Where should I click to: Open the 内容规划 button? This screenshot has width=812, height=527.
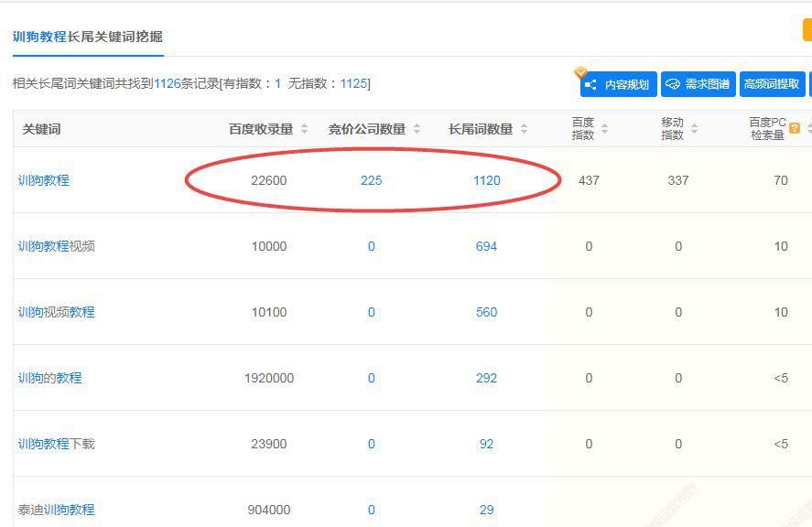pyautogui.click(x=618, y=84)
